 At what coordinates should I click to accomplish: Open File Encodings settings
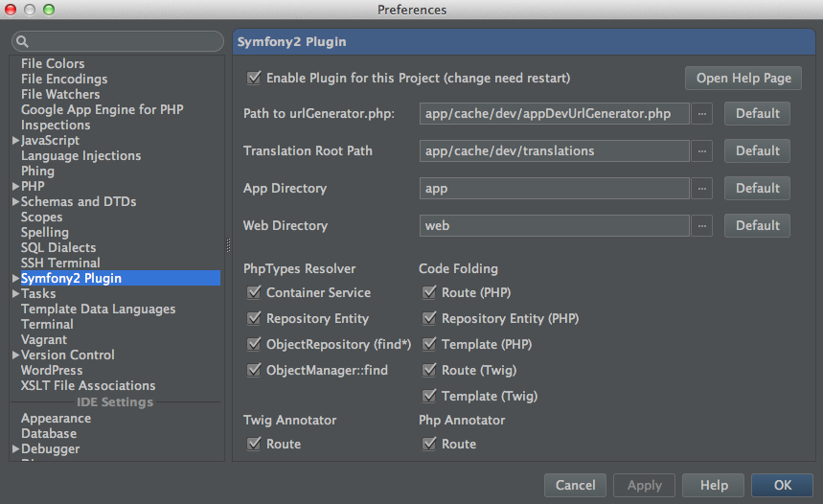(x=64, y=79)
